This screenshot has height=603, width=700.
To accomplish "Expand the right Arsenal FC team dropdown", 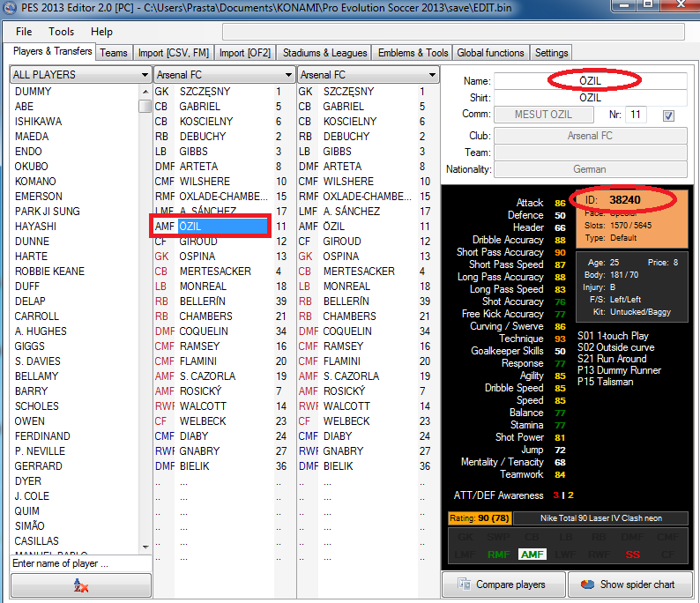I will click(x=369, y=75).
